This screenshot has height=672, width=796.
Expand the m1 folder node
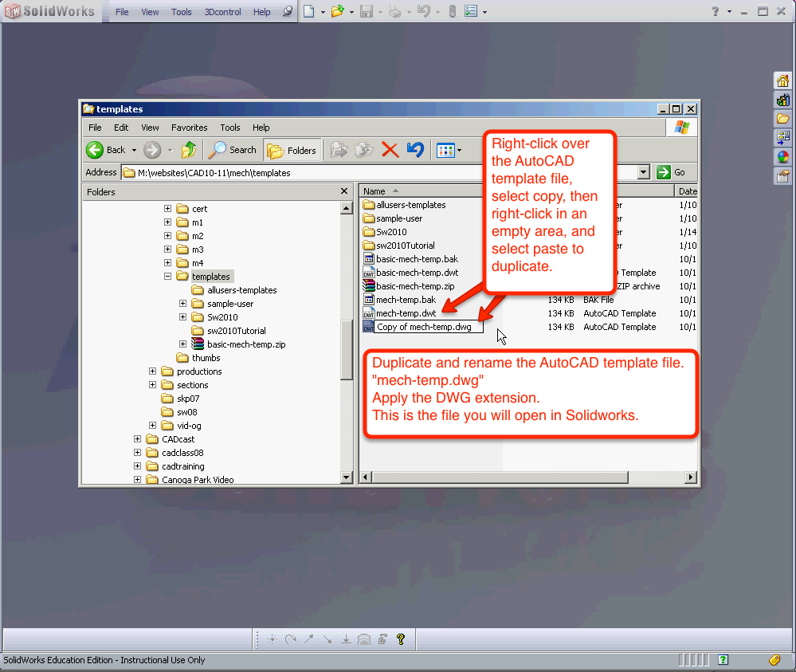point(167,222)
